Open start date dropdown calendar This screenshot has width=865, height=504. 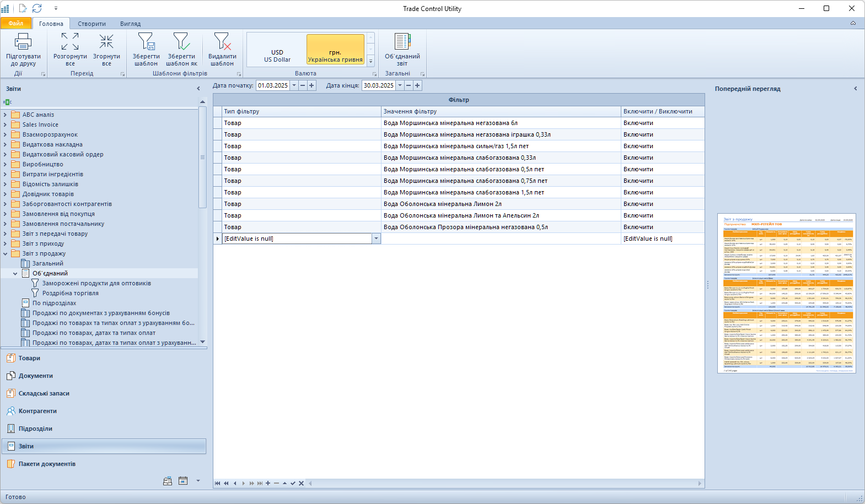pyautogui.click(x=294, y=85)
